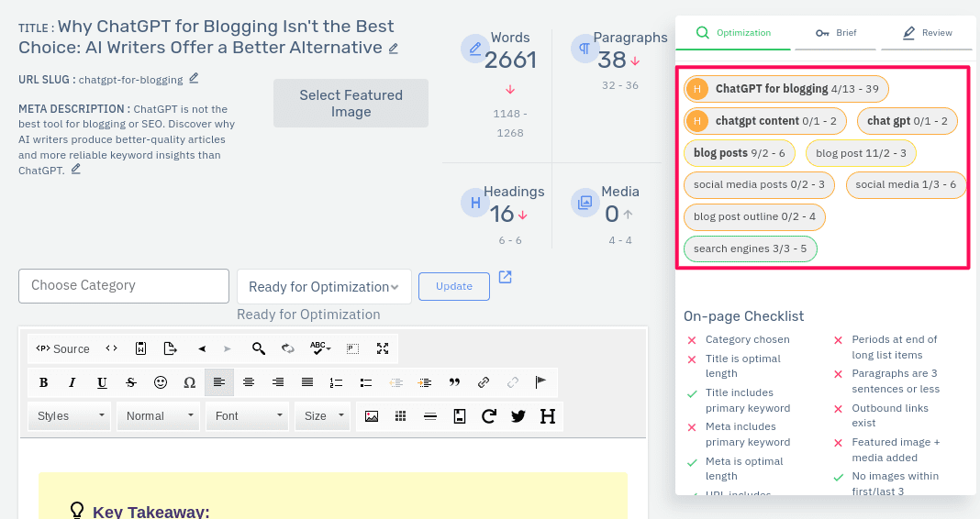Edit the URL slug pencil icon

[194, 78]
